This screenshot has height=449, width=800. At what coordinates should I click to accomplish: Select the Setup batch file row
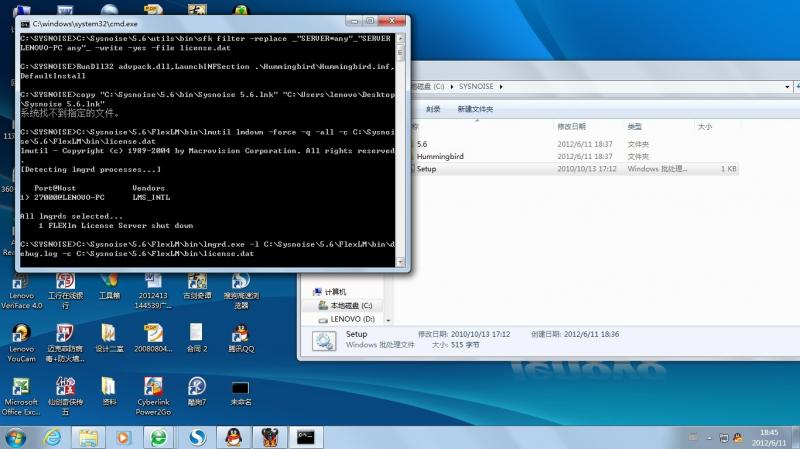pos(574,169)
